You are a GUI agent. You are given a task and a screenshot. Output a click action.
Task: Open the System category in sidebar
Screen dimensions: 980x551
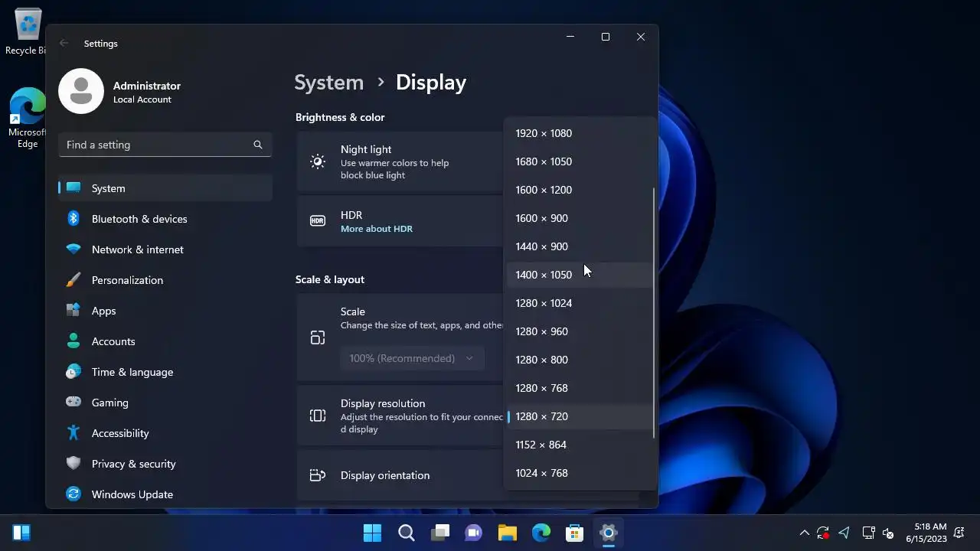tap(165, 188)
